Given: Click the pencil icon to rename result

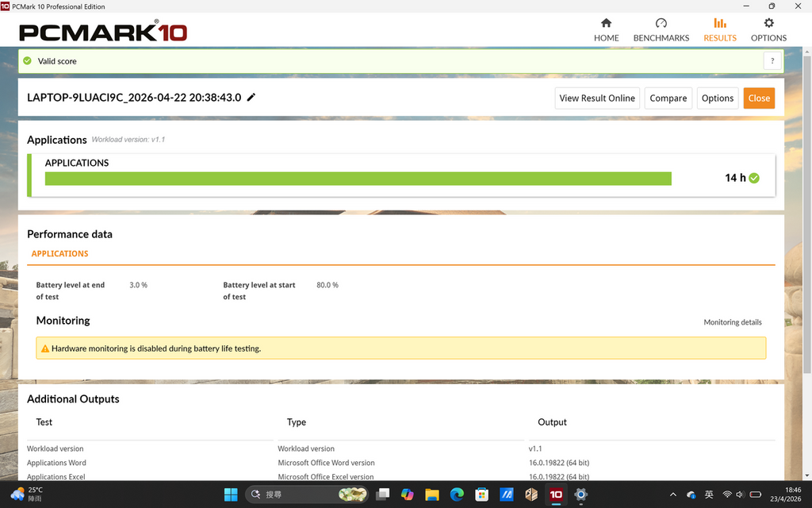Looking at the screenshot, I should (x=251, y=97).
